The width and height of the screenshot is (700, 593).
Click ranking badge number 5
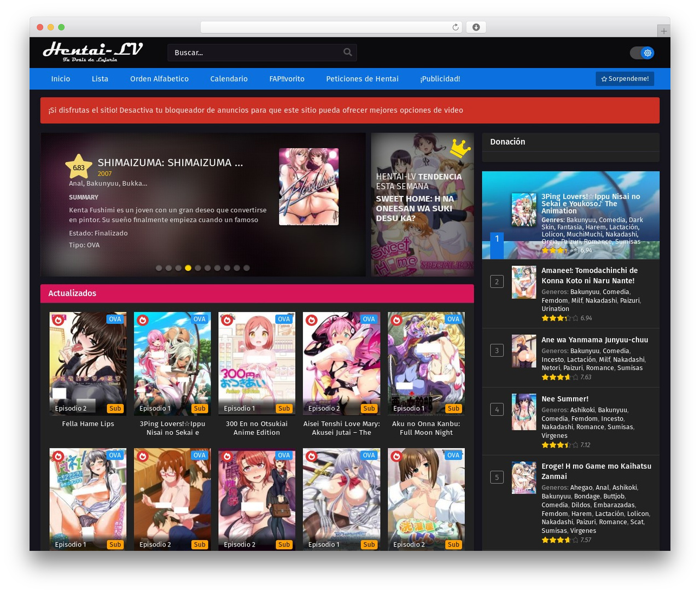497,477
